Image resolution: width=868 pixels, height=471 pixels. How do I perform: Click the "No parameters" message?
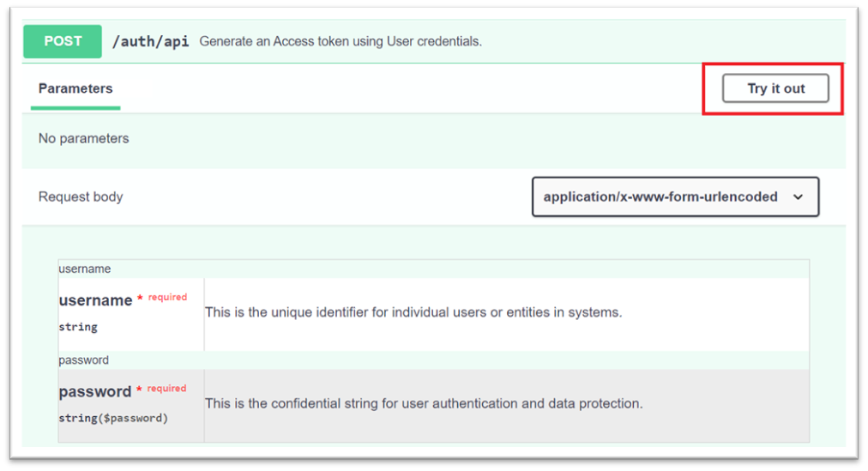point(83,138)
